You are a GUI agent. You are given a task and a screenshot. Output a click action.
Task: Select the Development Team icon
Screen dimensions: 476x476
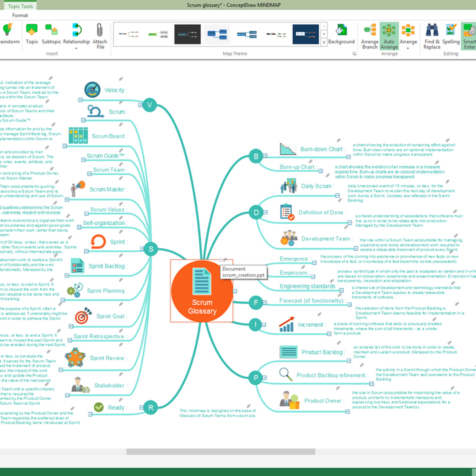point(289,238)
